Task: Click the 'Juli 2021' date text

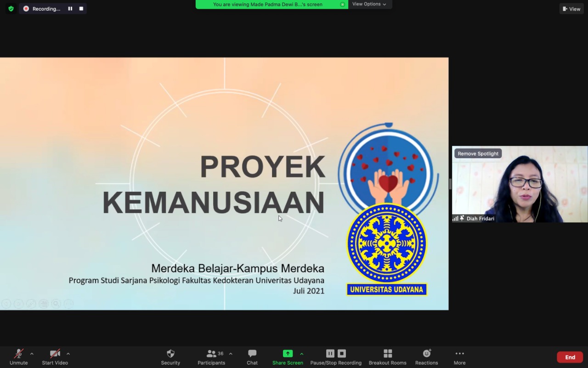Action: (309, 291)
